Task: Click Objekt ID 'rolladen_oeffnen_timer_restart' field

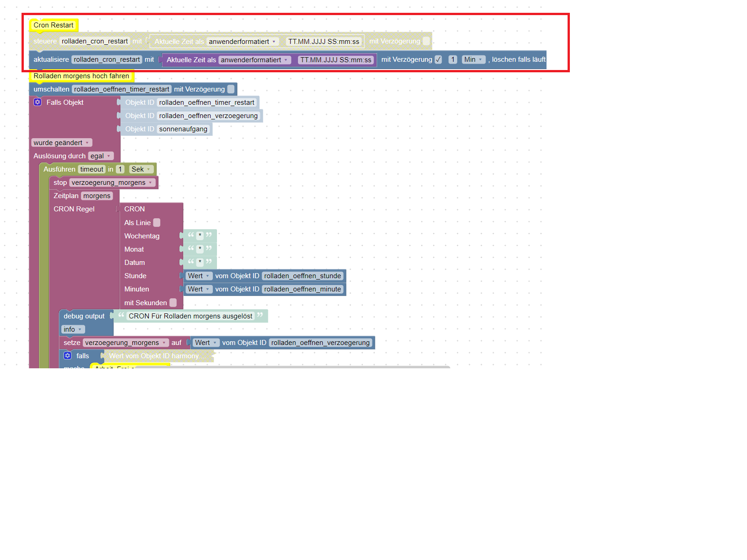Action: click(206, 102)
